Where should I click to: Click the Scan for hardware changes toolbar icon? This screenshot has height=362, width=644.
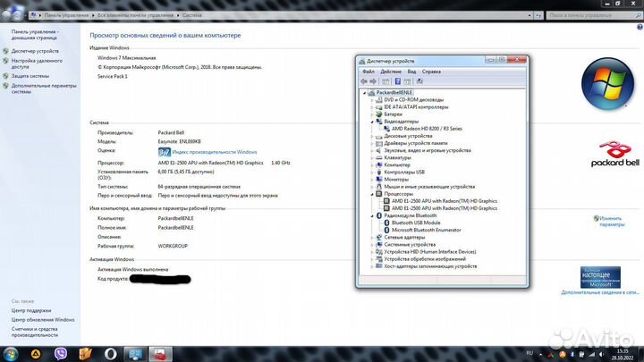[x=419, y=81]
